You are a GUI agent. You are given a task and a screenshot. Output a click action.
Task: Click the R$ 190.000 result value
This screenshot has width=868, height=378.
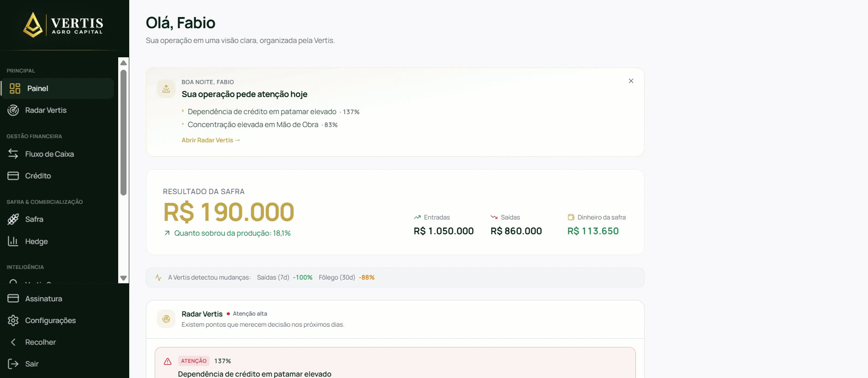tap(229, 212)
